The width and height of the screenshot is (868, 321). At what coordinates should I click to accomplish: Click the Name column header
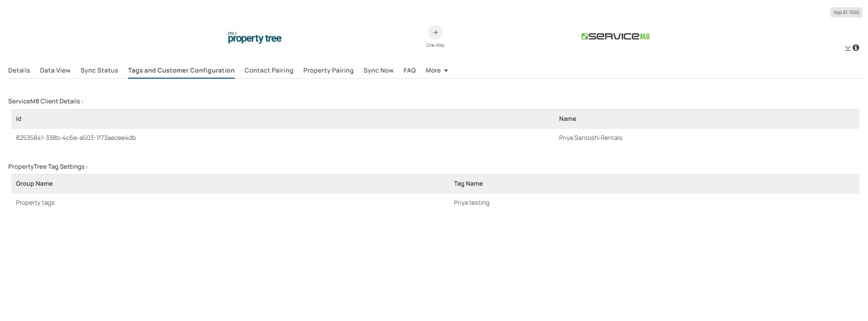[567, 119]
